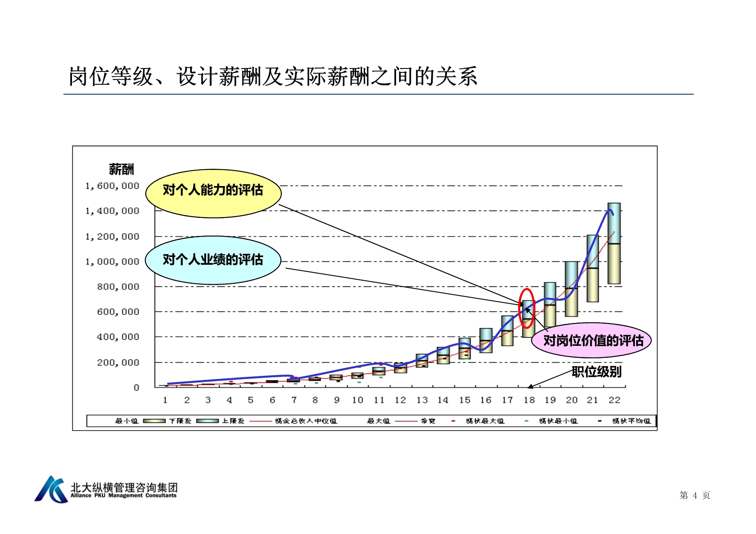756x534 pixels.
Task: Click the slide title 岗位等级、设计薪酬及实际薪酬之间的关系
Action: coord(273,77)
